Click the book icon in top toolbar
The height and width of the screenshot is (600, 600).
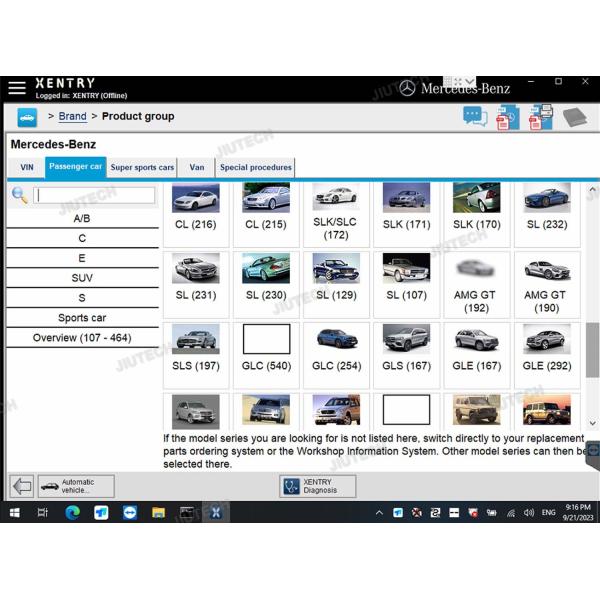pyautogui.click(x=574, y=117)
